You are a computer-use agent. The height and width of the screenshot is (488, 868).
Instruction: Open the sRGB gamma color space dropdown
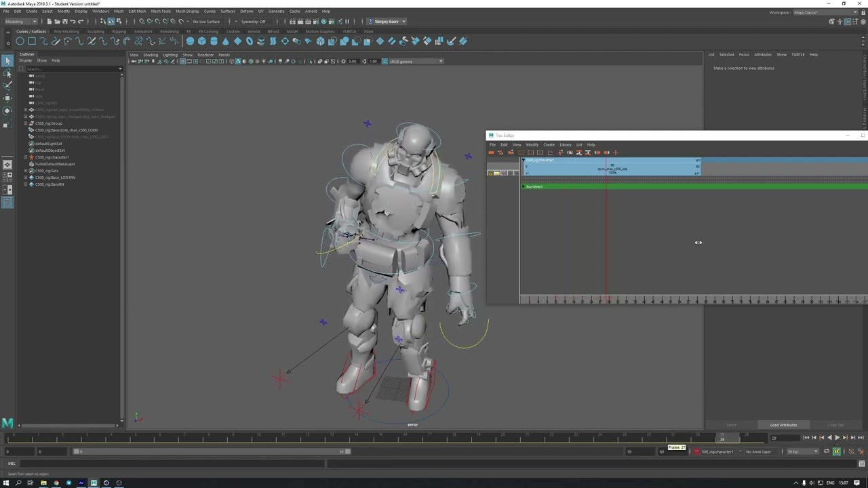417,61
